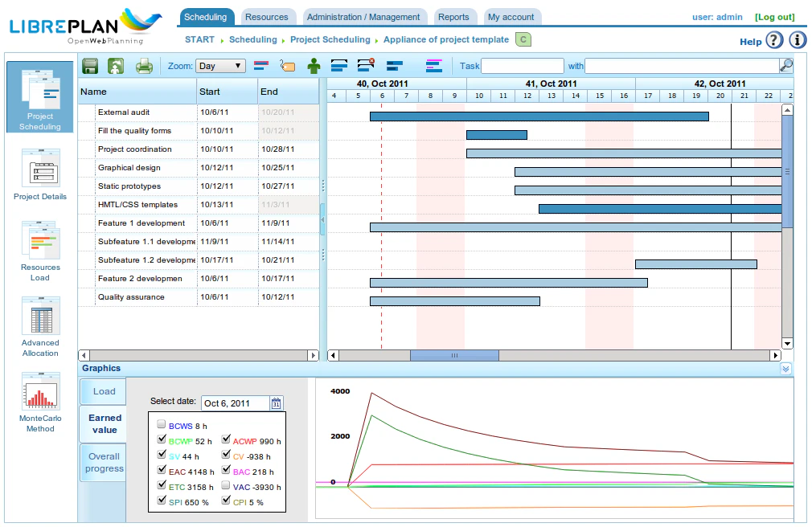Click the Help text link

click(751, 42)
